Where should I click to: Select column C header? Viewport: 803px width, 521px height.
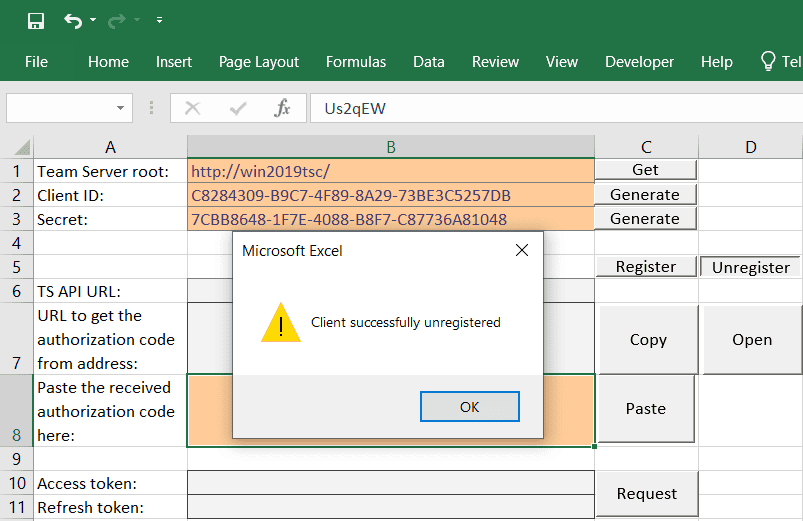pyautogui.click(x=646, y=148)
